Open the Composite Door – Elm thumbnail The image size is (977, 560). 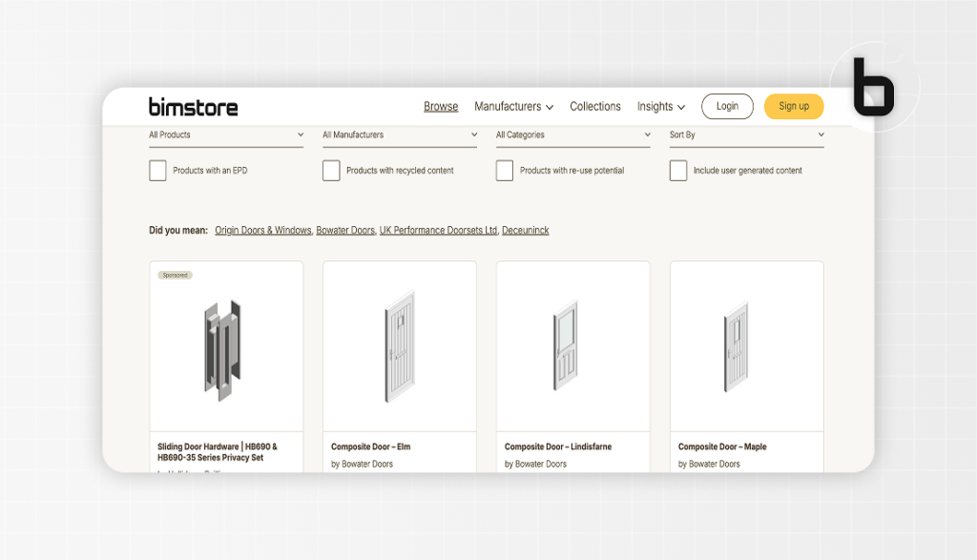click(400, 347)
